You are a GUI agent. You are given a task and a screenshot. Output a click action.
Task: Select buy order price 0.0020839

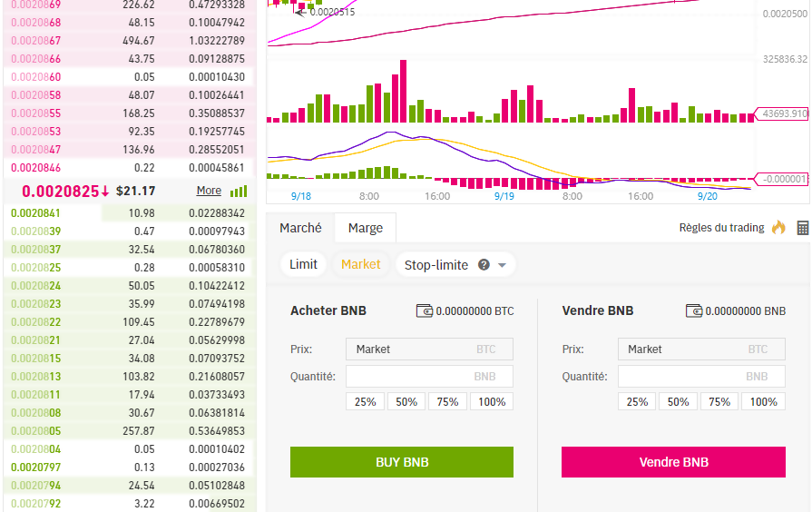[35, 231]
